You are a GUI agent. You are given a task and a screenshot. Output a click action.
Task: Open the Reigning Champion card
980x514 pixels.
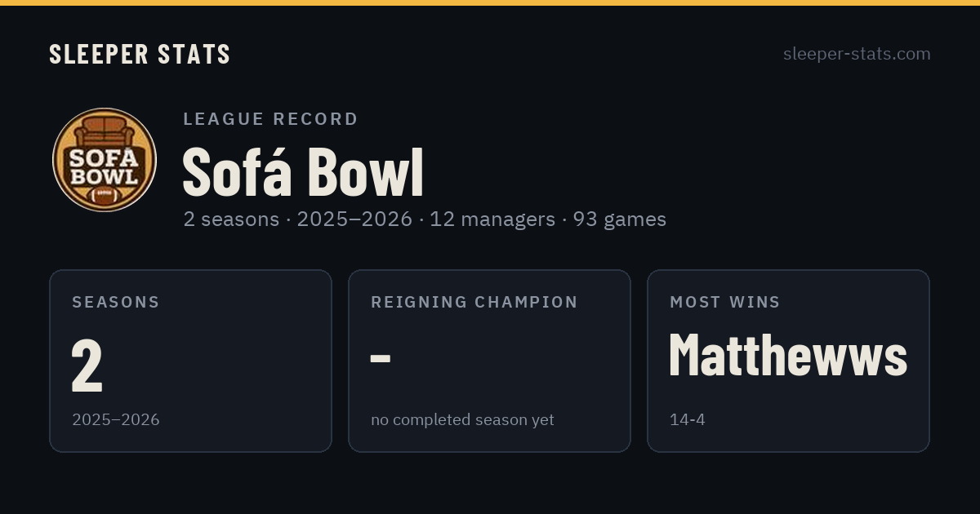489,361
